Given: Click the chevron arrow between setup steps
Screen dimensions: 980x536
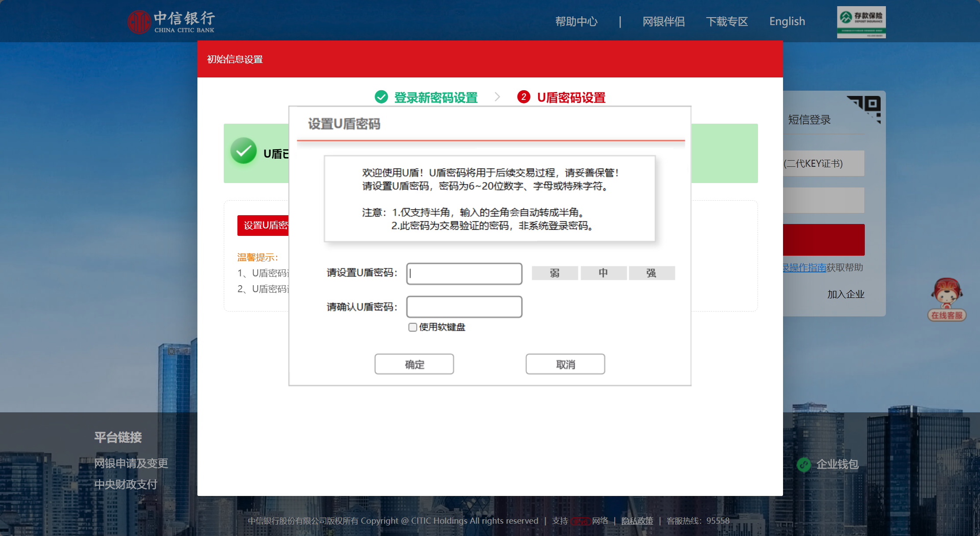Looking at the screenshot, I should [497, 97].
